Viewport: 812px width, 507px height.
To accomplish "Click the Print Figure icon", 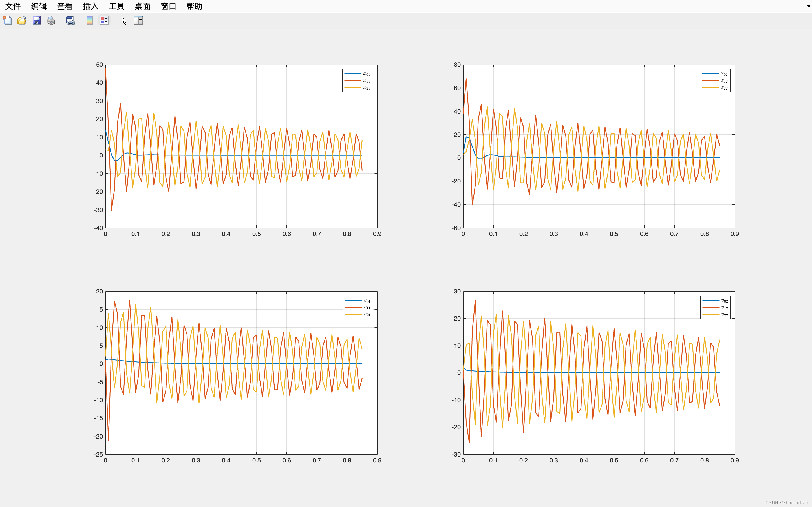I will coord(51,21).
